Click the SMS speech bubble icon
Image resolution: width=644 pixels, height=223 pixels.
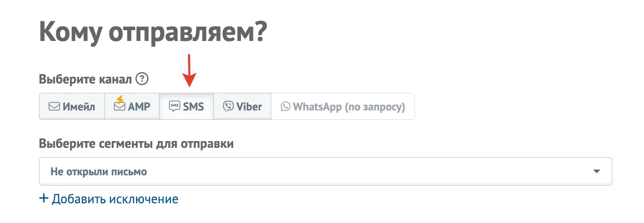[x=175, y=107]
